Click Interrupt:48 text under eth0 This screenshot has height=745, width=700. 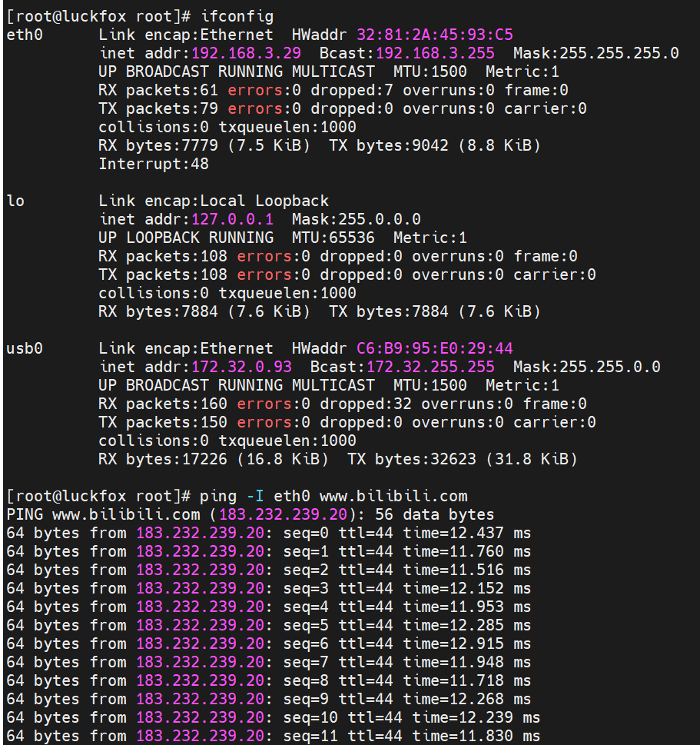(x=154, y=164)
